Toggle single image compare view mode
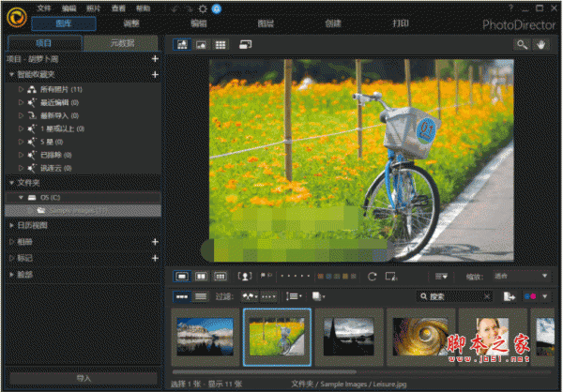 (x=182, y=277)
